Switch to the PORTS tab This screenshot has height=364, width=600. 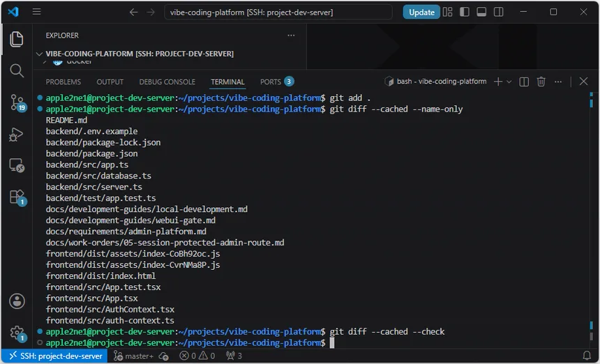(x=277, y=82)
